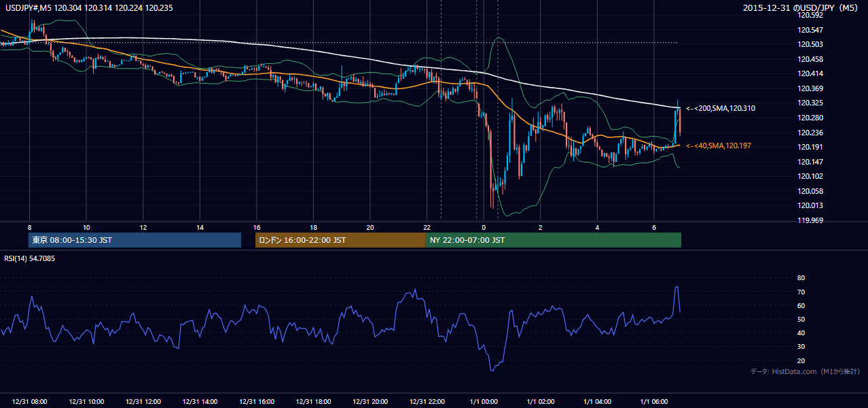Viewport: 868px width, 408px height.
Task: Click the 120.102 price axis label
Action: pyautogui.click(x=811, y=176)
